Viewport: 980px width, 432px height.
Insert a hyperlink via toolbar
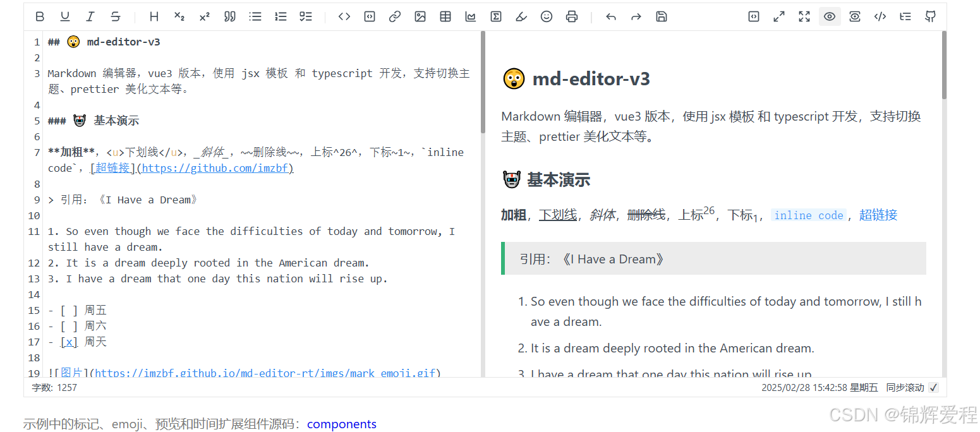click(x=395, y=17)
